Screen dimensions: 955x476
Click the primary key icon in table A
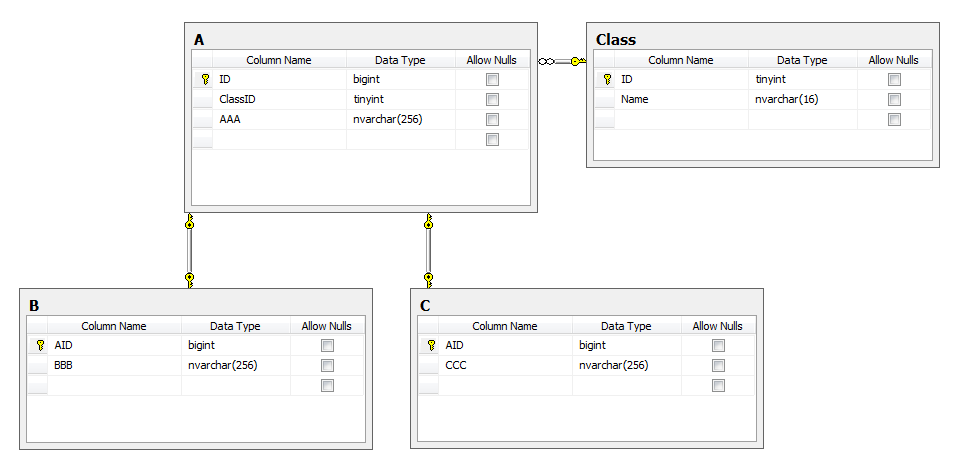204,79
